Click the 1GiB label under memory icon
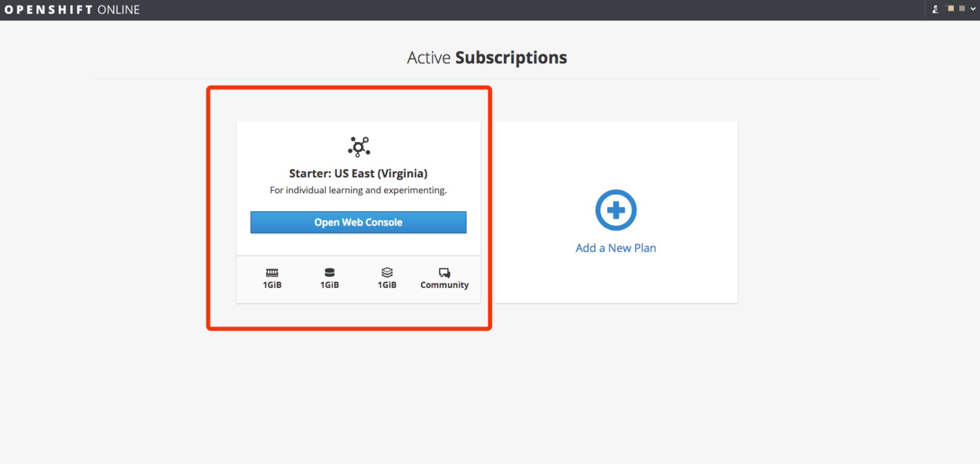The height and width of the screenshot is (464, 980). click(272, 285)
